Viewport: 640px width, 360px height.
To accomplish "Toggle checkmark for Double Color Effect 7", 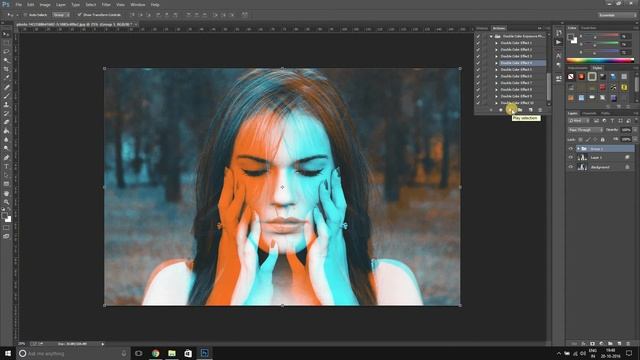I will point(478,83).
